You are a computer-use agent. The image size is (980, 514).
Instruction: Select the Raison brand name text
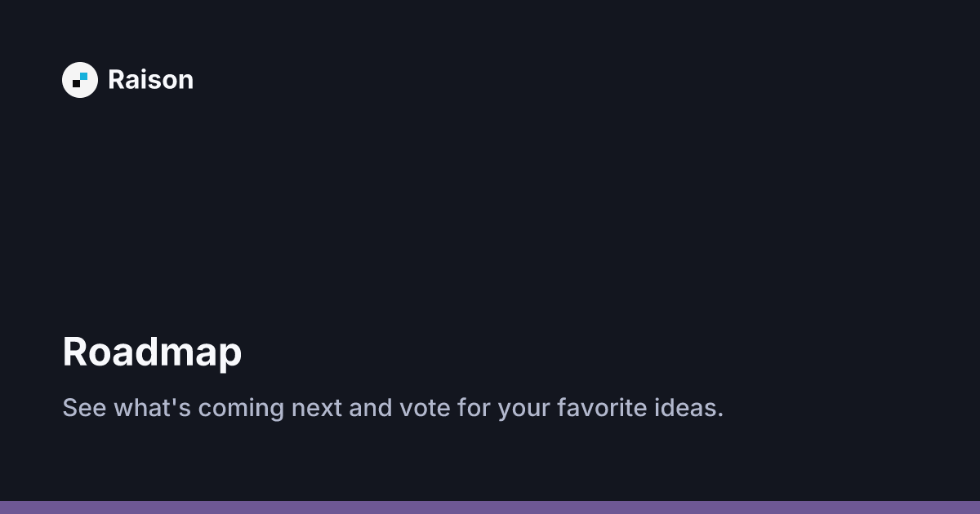tap(150, 80)
